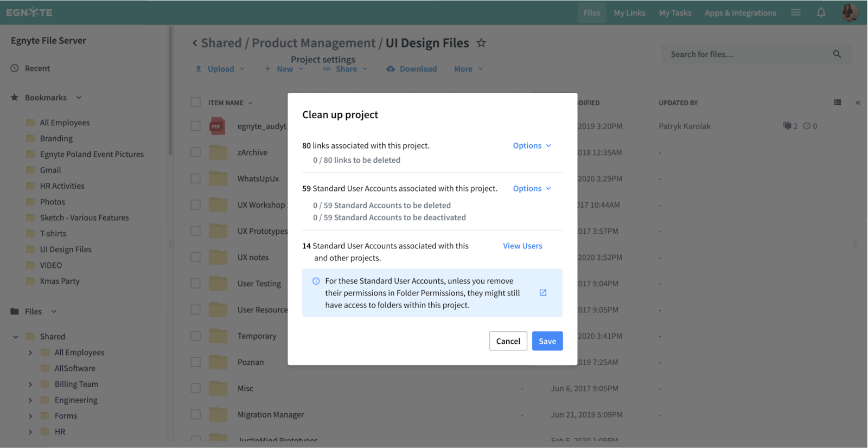The height and width of the screenshot is (448, 868).
Task: Click the search magnifier icon
Action: click(837, 54)
